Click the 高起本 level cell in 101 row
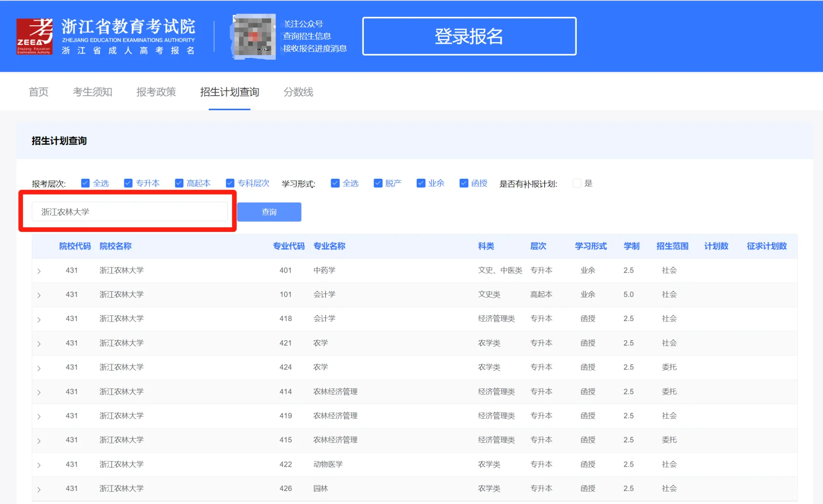Viewport: 823px width, 504px height. (541, 294)
